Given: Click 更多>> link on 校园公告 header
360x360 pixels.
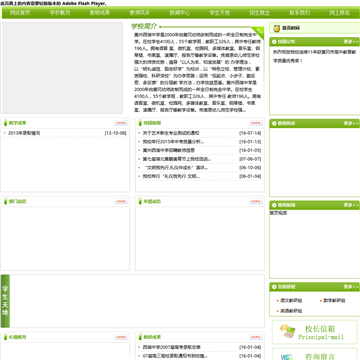Looking at the screenshot, I should [351, 42].
